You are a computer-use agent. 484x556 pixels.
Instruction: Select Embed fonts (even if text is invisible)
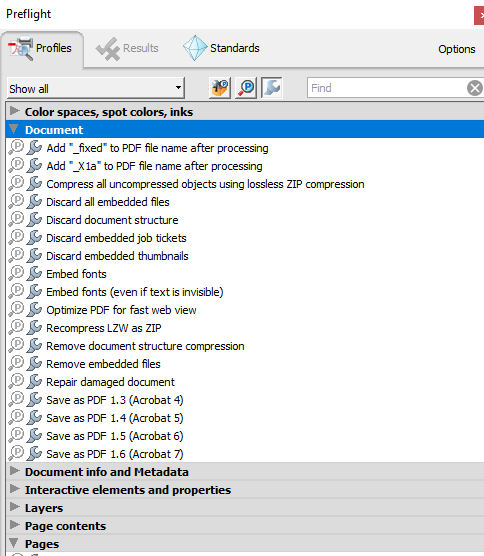click(135, 292)
